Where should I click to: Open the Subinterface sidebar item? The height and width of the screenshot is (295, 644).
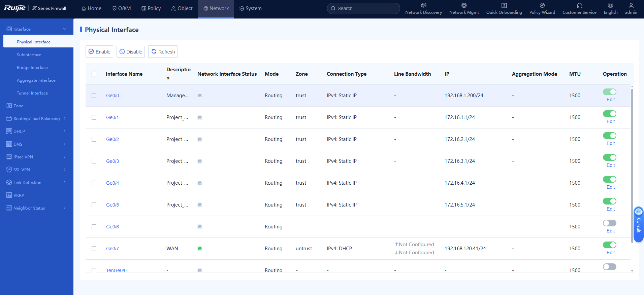pos(29,54)
